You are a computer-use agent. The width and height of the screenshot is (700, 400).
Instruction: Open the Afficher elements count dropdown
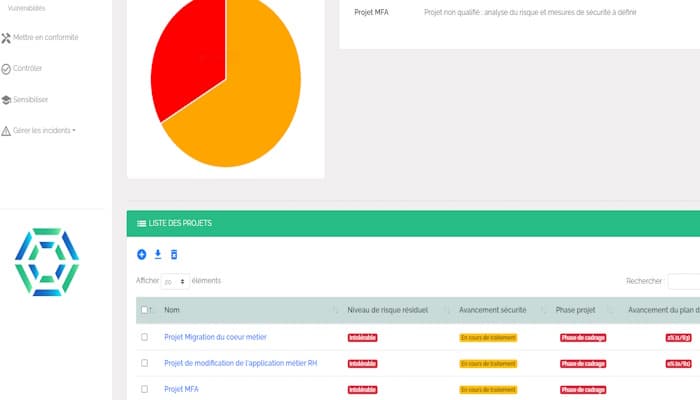click(x=175, y=281)
